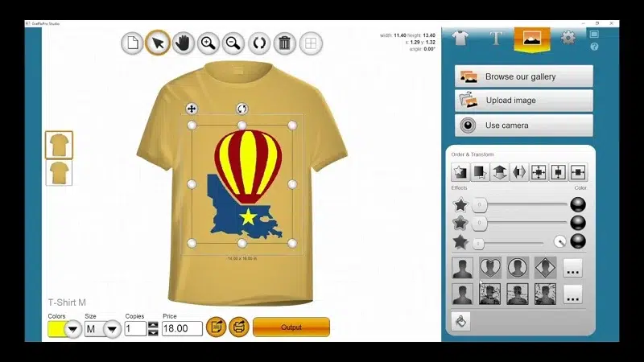Click the move handle above the design
The width and height of the screenshot is (644, 362).
coord(192,109)
